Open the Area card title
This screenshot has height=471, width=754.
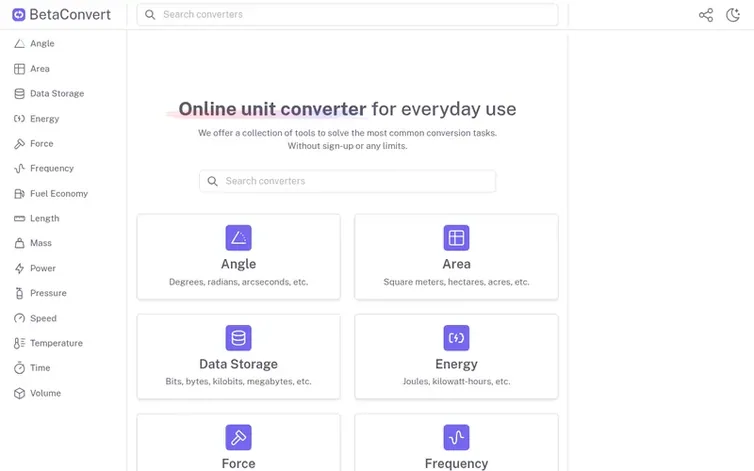[456, 264]
